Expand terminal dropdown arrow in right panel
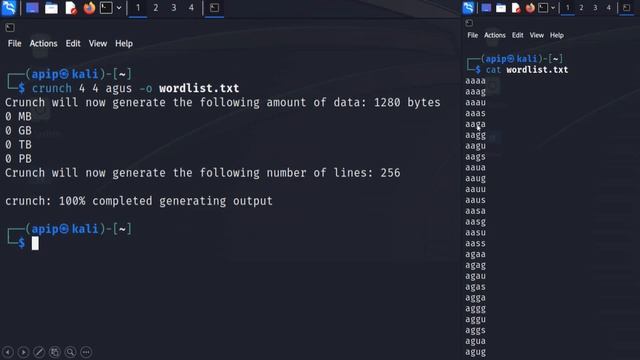Image resolution: width=640 pixels, height=360 pixels. click(553, 8)
